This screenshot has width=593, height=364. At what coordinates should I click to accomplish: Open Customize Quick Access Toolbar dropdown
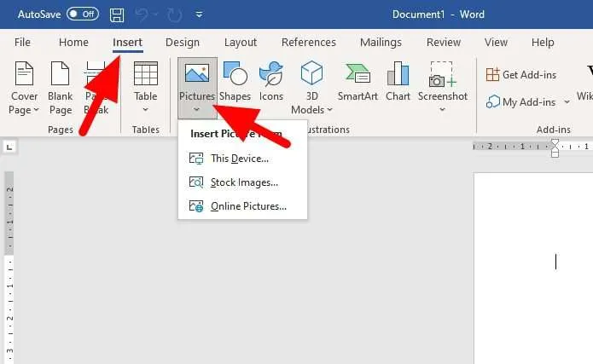(x=199, y=14)
